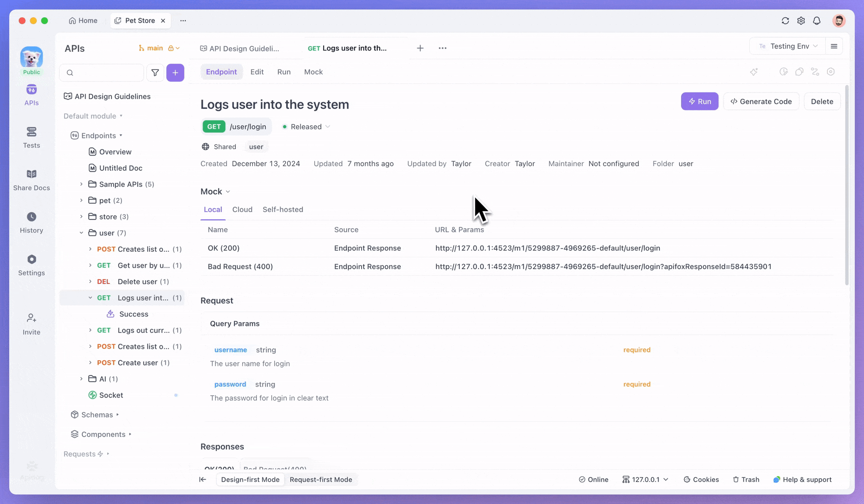Click the purple plus add button
Viewport: 864px width, 504px height.
pos(175,73)
